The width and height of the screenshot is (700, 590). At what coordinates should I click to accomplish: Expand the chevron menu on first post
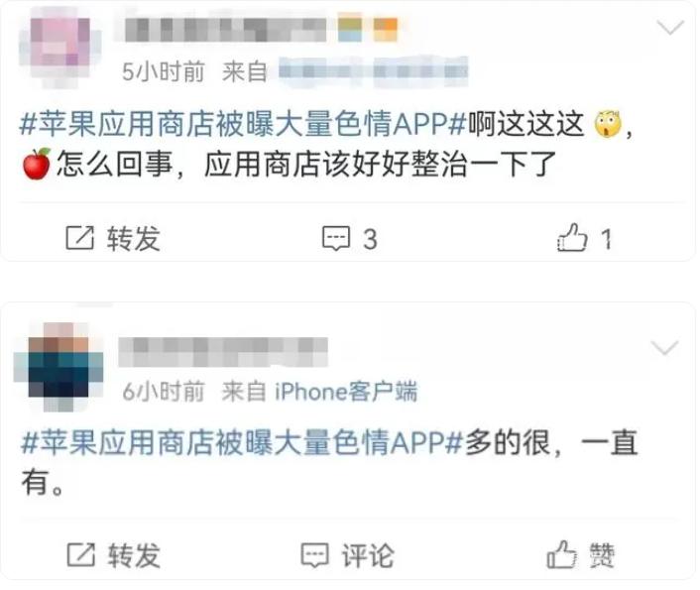click(x=670, y=28)
